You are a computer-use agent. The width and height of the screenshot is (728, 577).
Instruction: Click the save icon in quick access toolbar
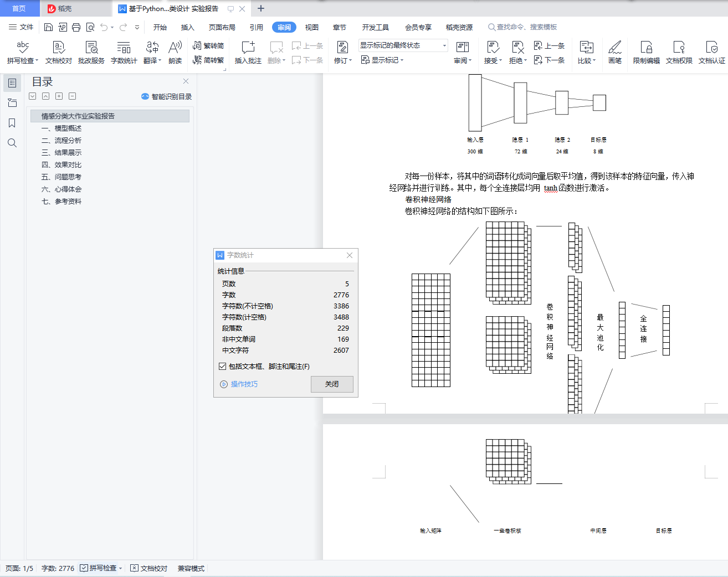(48, 27)
